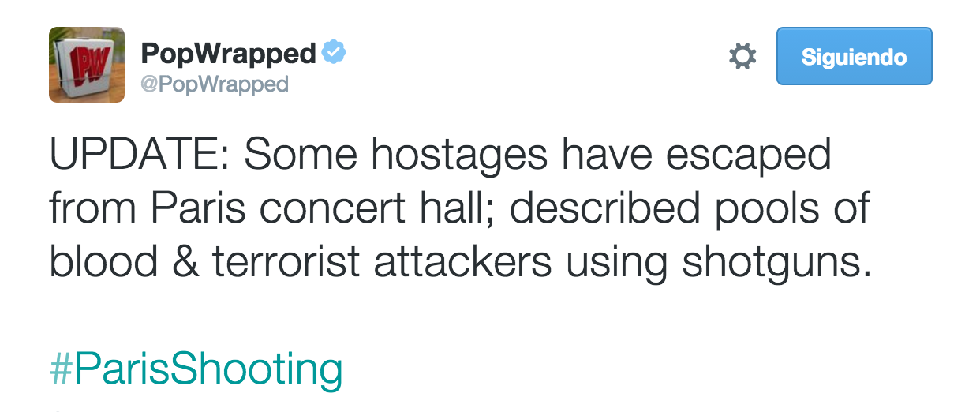Visit the @PopWrapped handle link
Viewport: 980px width, 412px height.
point(215,84)
